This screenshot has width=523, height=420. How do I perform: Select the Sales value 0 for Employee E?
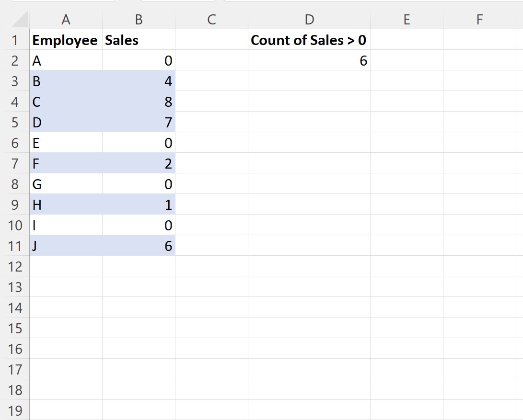point(138,143)
